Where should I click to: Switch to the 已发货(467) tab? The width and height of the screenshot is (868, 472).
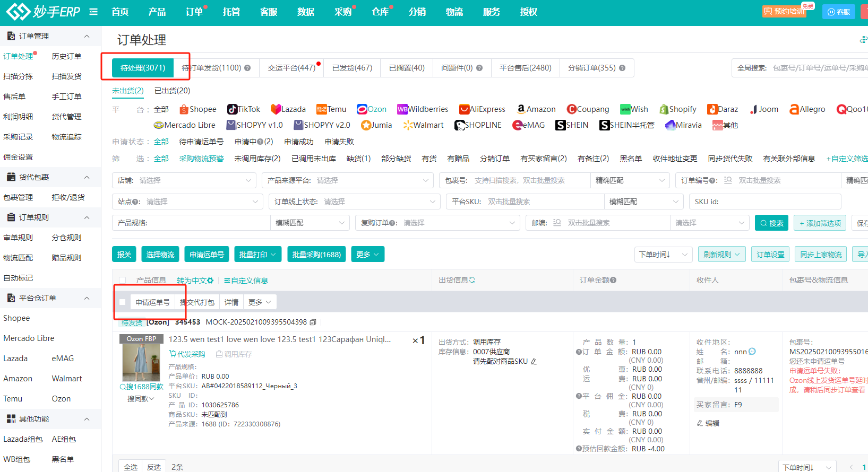[x=352, y=68]
